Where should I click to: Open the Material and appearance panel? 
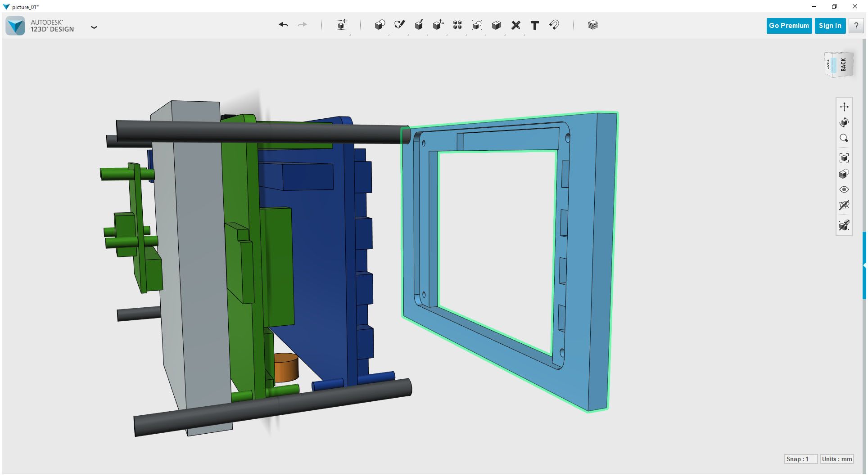pyautogui.click(x=592, y=25)
